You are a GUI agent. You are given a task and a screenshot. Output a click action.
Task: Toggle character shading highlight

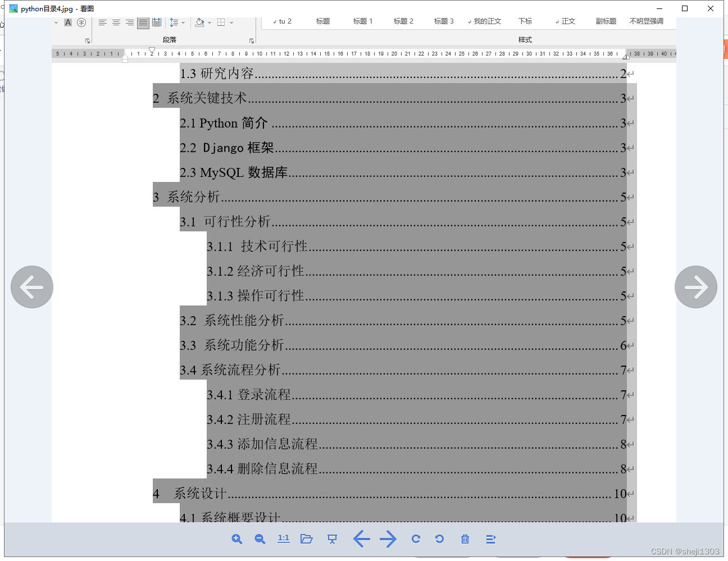(68, 23)
